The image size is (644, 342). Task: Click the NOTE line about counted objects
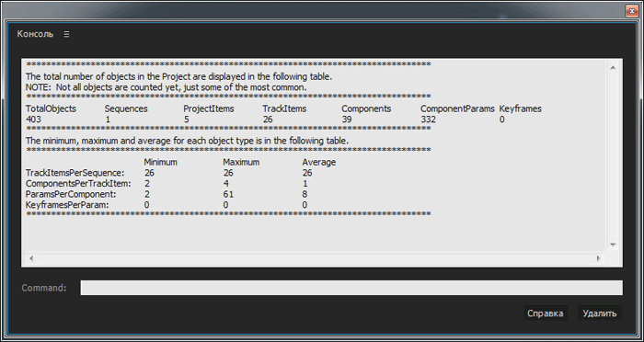[x=166, y=87]
